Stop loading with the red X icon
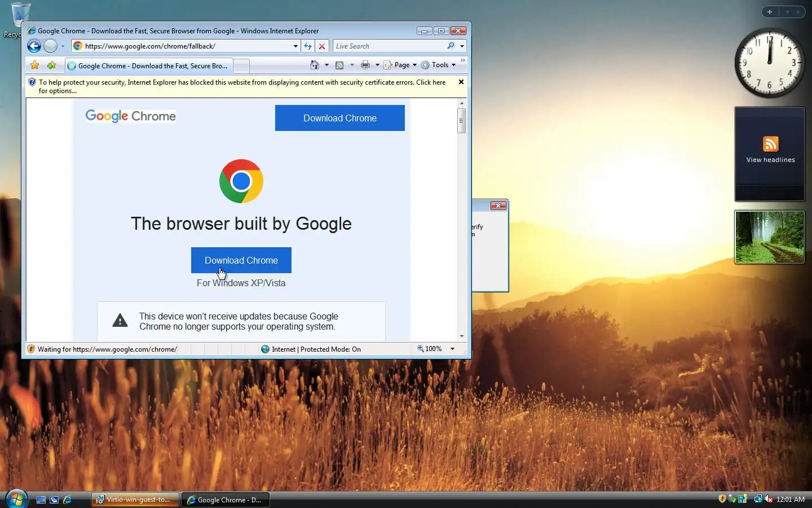 (322, 46)
